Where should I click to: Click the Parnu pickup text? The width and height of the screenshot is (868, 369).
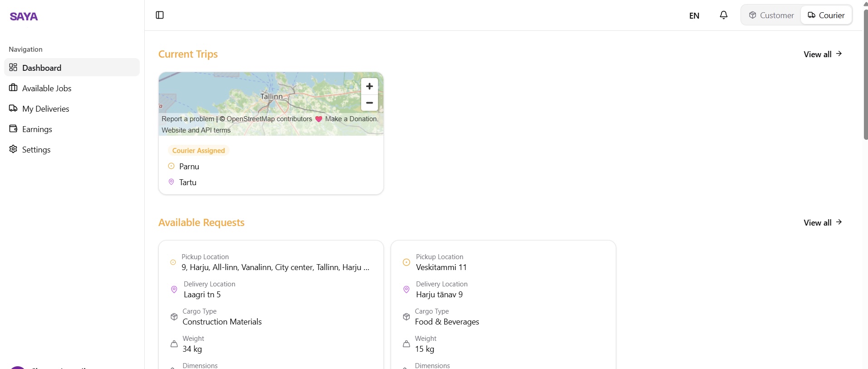(189, 167)
